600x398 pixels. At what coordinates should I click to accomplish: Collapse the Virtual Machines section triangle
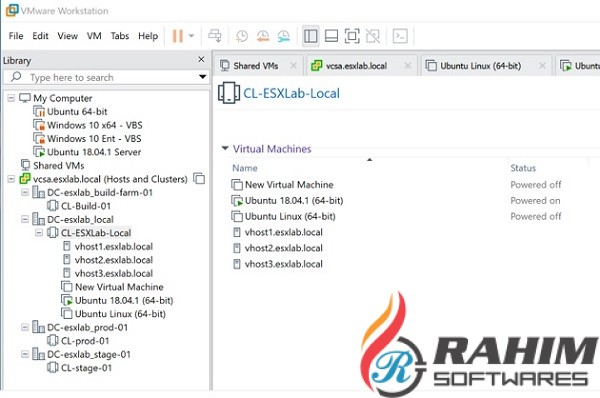point(225,148)
